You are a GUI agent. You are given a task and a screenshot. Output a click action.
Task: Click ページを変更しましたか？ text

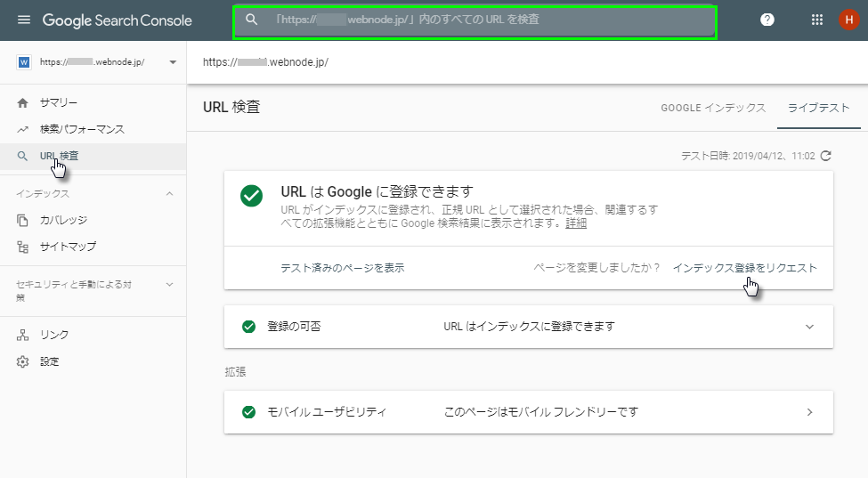click(597, 268)
